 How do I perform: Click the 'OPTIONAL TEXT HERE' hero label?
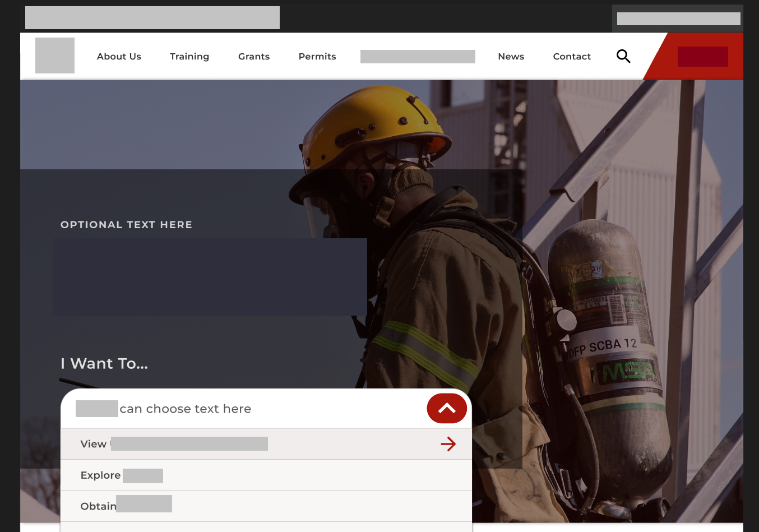(126, 225)
